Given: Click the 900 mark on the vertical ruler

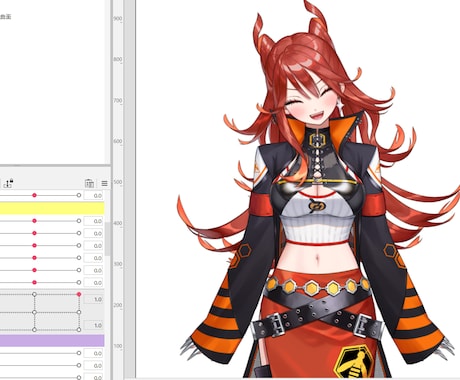Looking at the screenshot, I should (118, 19).
